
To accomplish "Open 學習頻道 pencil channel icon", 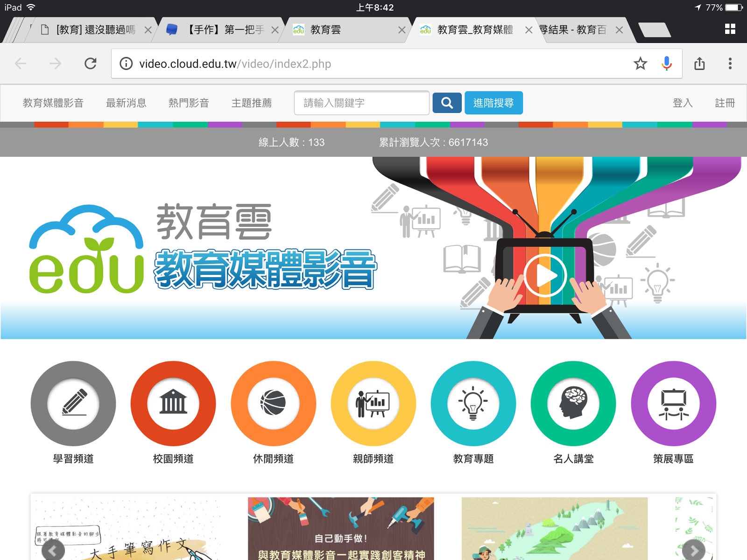I will tap(73, 403).
